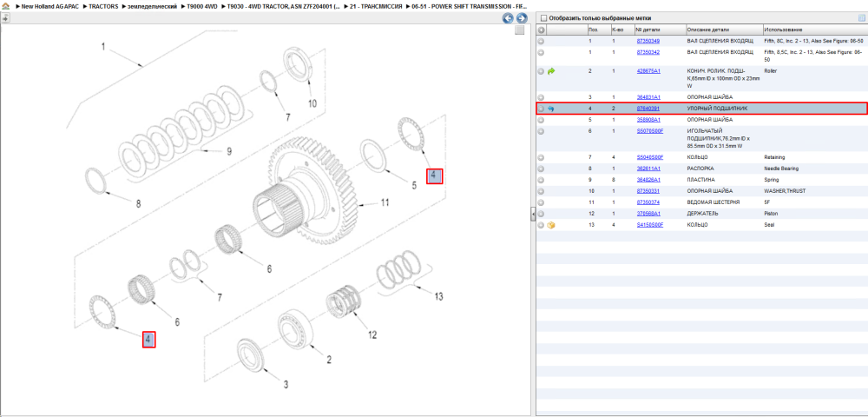Click the add-all circle icon in table header
The height and width of the screenshot is (417, 868).
point(542,30)
